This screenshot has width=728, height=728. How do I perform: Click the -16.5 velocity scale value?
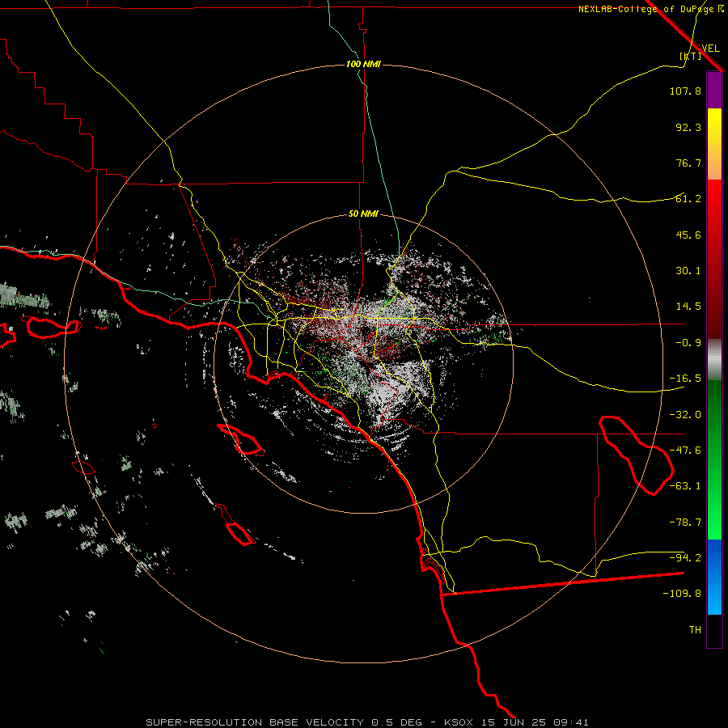(x=685, y=379)
